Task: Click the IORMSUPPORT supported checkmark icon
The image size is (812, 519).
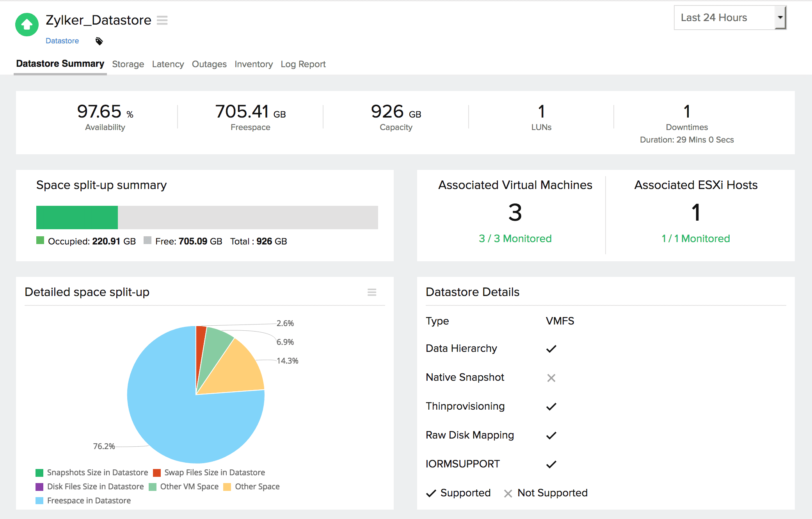Action: (x=551, y=464)
